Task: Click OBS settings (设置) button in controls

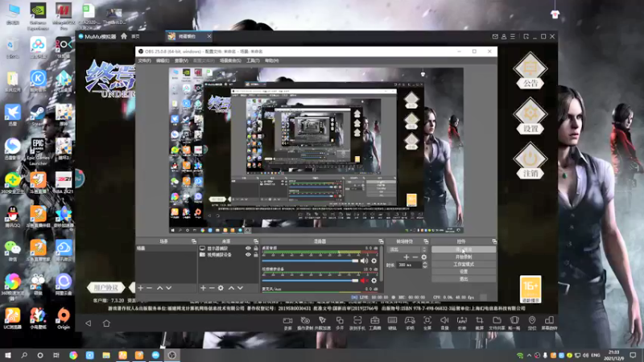Action: tap(464, 272)
